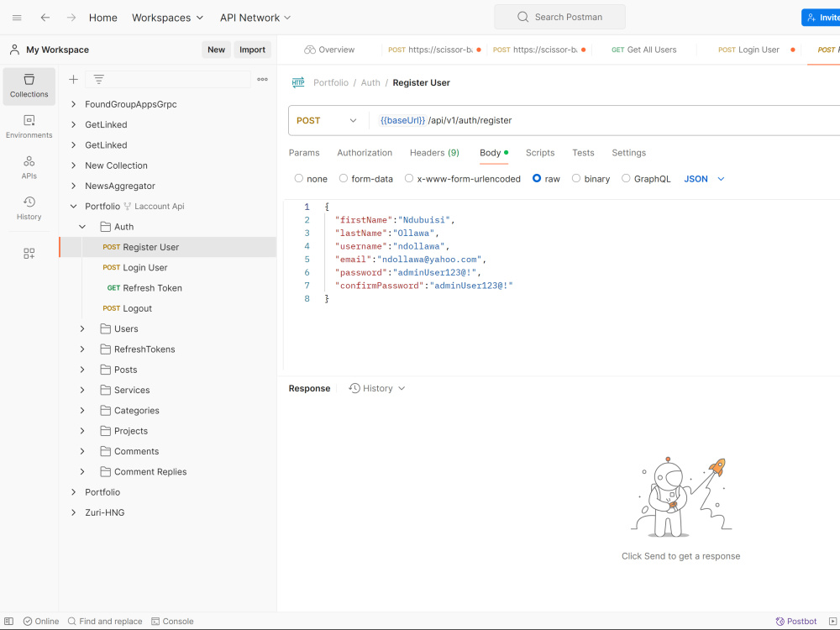
Task: Select the raw body type
Action: click(537, 178)
